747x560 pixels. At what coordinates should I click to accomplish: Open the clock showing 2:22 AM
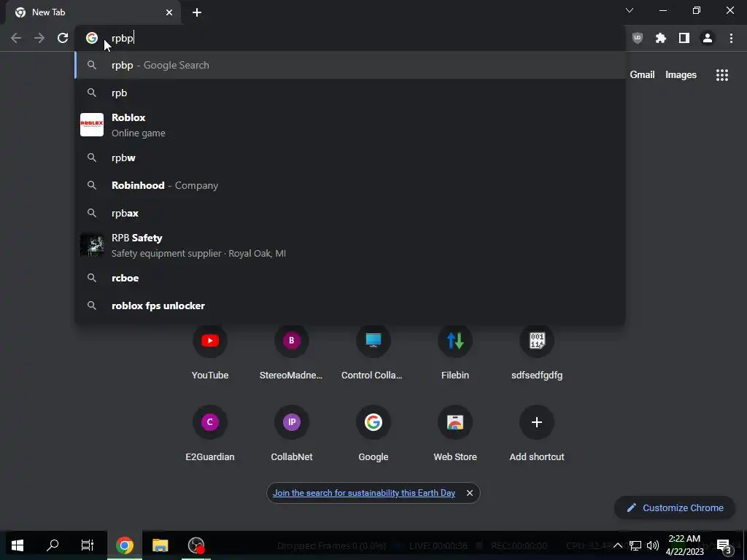(x=684, y=545)
